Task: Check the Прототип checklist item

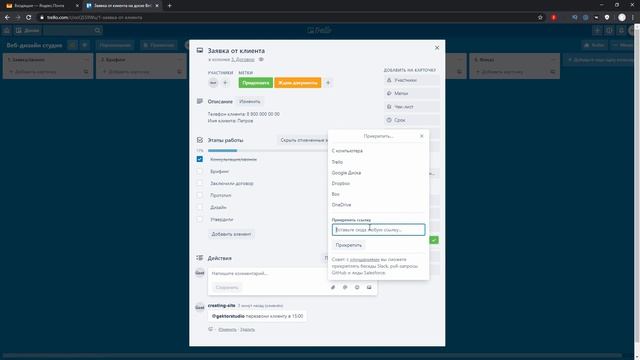Action: point(200,195)
